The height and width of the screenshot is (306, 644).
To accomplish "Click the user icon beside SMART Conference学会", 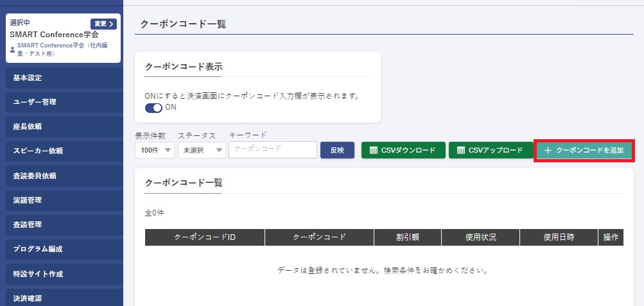I will (x=13, y=48).
